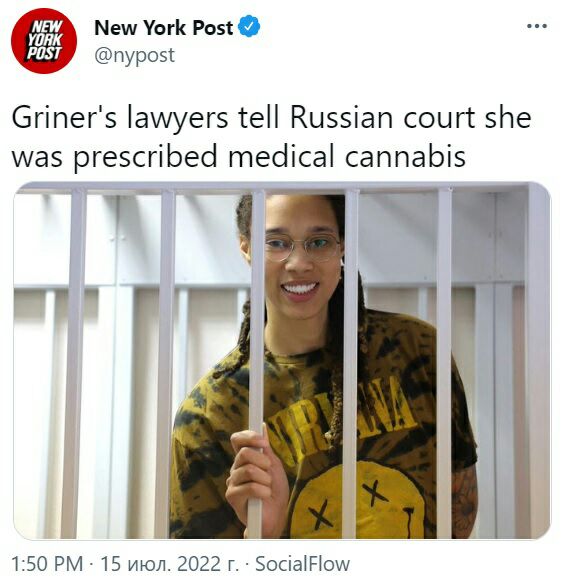Open the New York Post profile avatar
Viewport: 564px width, 586px height.
44,41
